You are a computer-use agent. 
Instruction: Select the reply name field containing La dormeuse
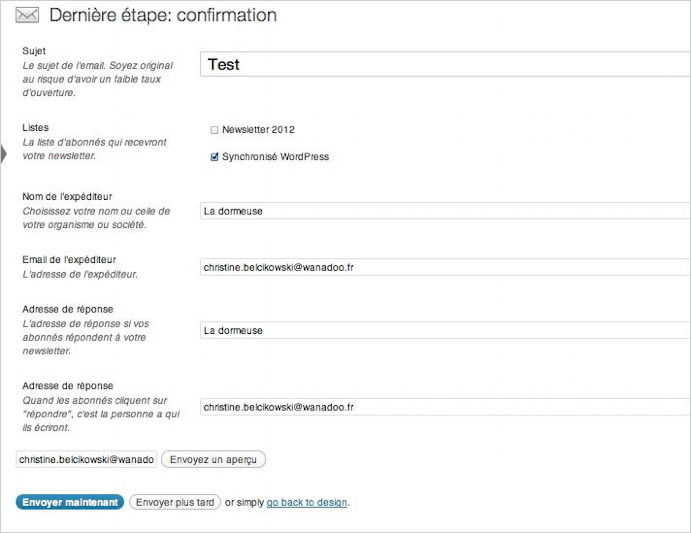point(445,330)
